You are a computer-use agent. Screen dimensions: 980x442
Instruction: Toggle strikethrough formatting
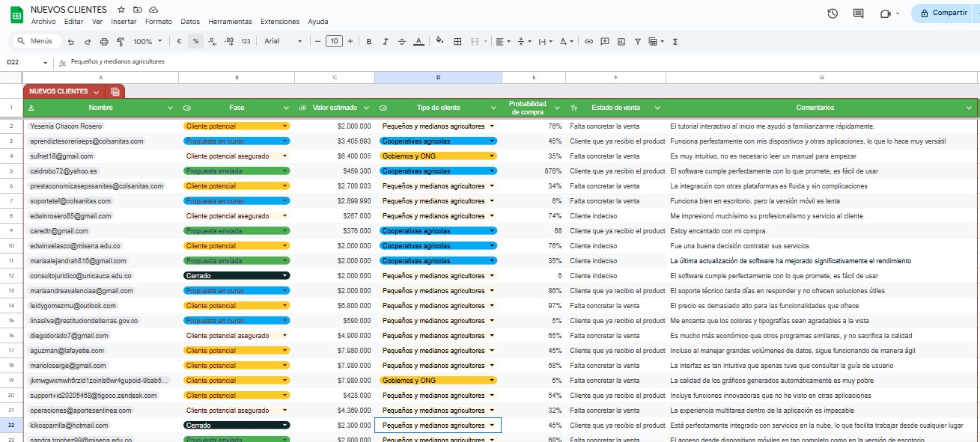[x=402, y=41]
